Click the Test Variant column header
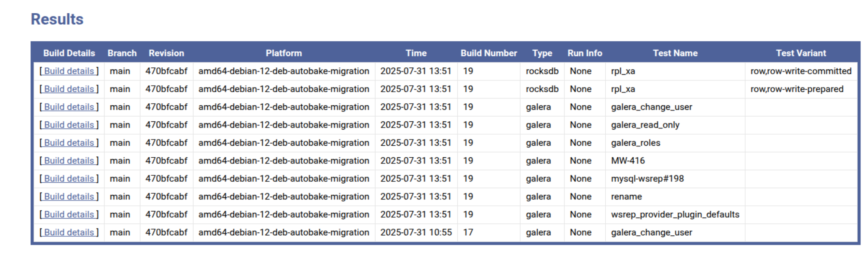868x262 pixels. click(801, 53)
